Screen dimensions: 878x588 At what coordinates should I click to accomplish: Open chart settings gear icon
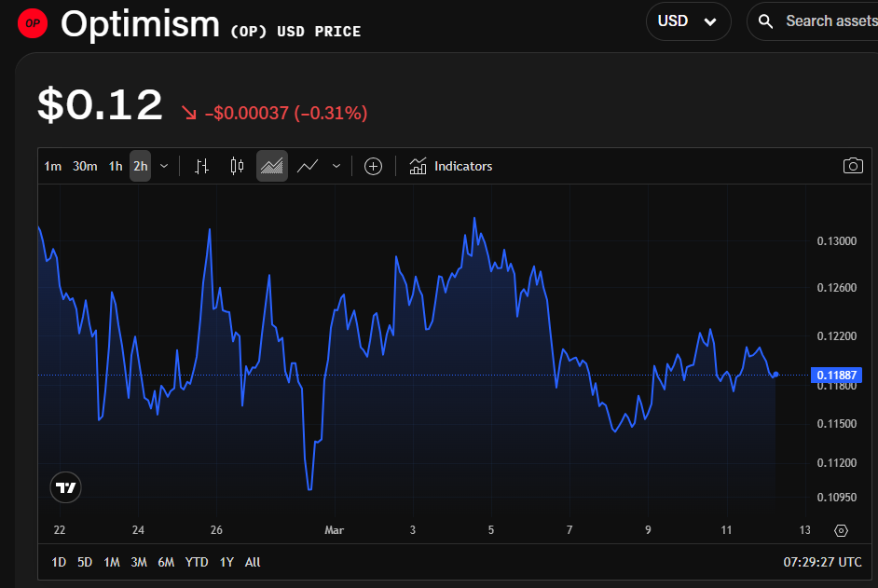click(841, 530)
